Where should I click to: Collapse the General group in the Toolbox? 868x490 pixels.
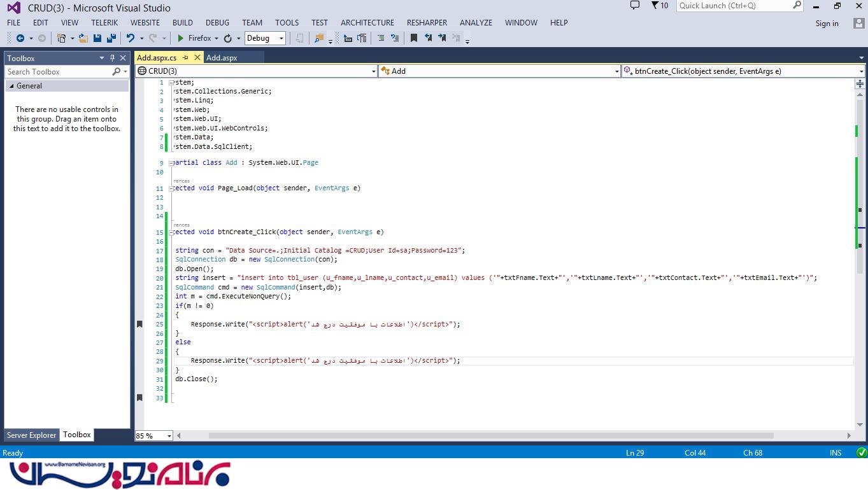pos(11,86)
